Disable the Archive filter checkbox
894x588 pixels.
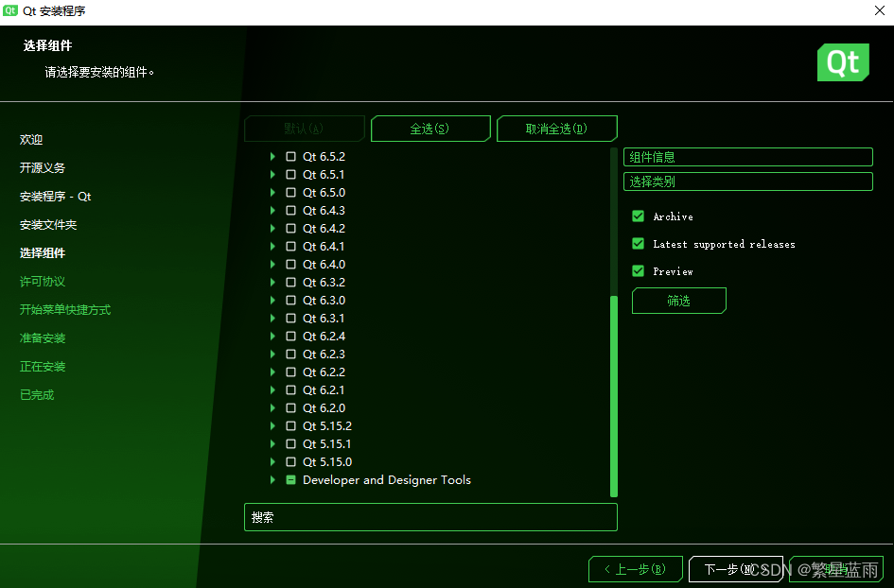coord(638,216)
